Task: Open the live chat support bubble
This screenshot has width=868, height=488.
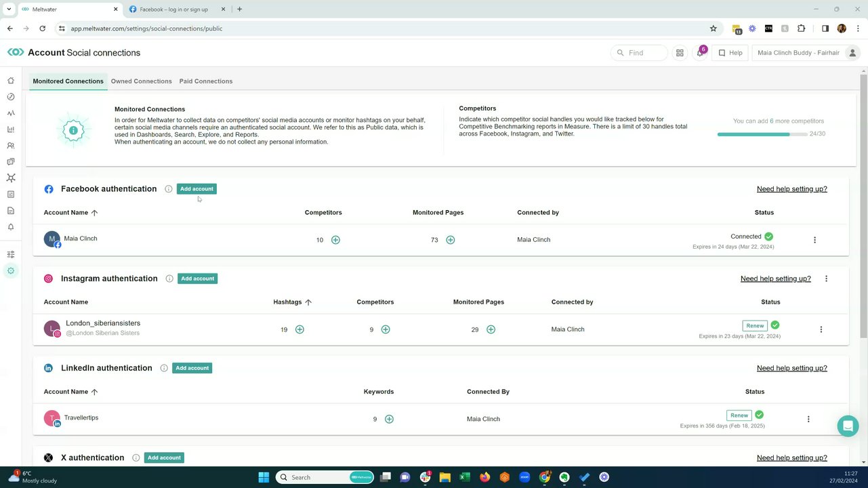Action: [848, 426]
